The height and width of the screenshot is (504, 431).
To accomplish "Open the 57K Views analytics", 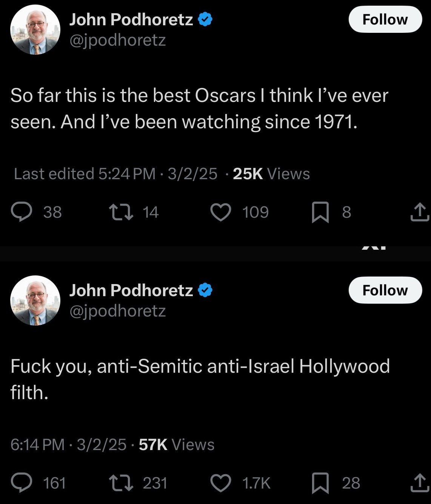I will 176,445.
